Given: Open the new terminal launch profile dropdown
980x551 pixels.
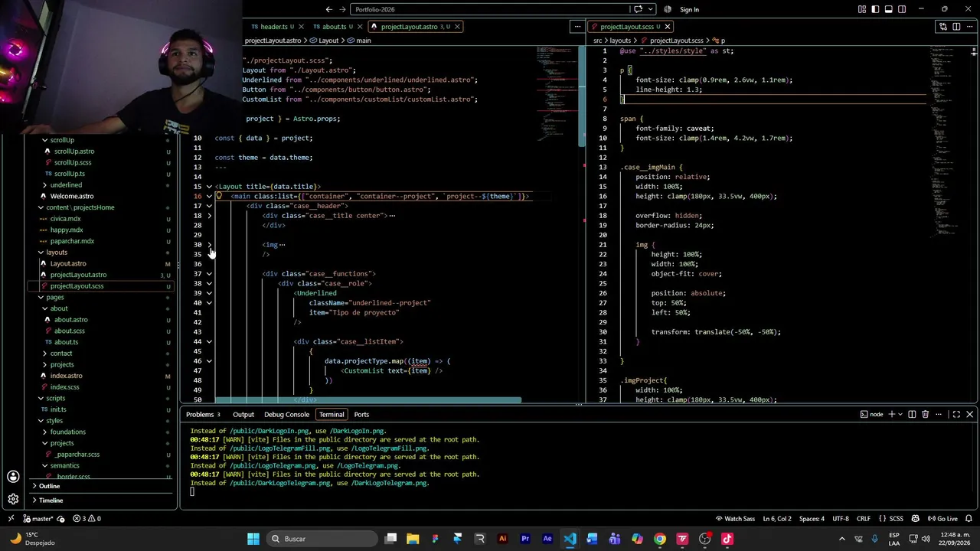Looking at the screenshot, I should [900, 414].
